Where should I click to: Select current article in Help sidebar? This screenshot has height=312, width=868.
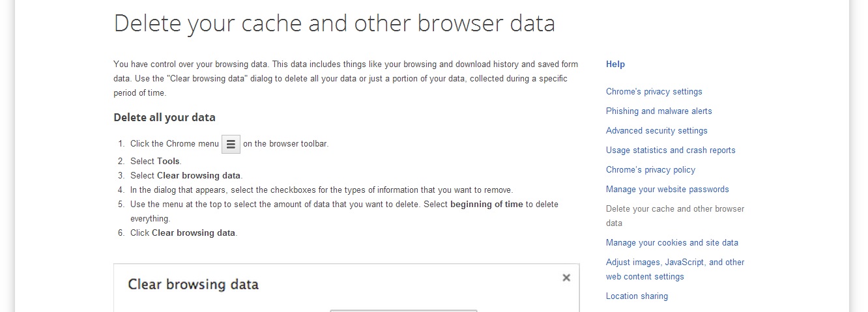click(x=675, y=216)
